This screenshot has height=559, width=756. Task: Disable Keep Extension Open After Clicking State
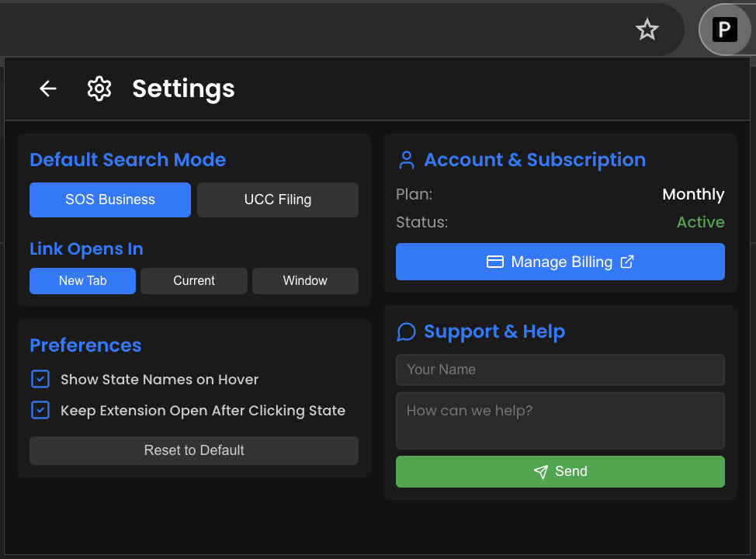pos(40,410)
